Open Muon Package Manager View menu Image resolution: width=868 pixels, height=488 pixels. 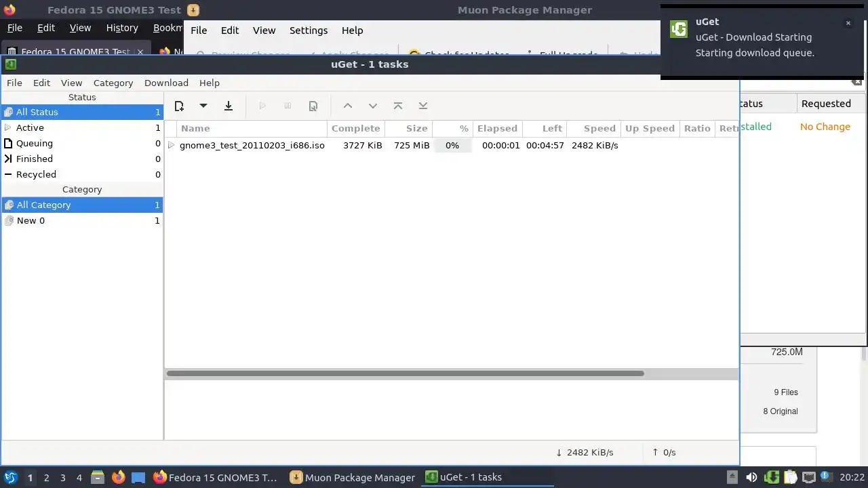pyautogui.click(x=264, y=30)
